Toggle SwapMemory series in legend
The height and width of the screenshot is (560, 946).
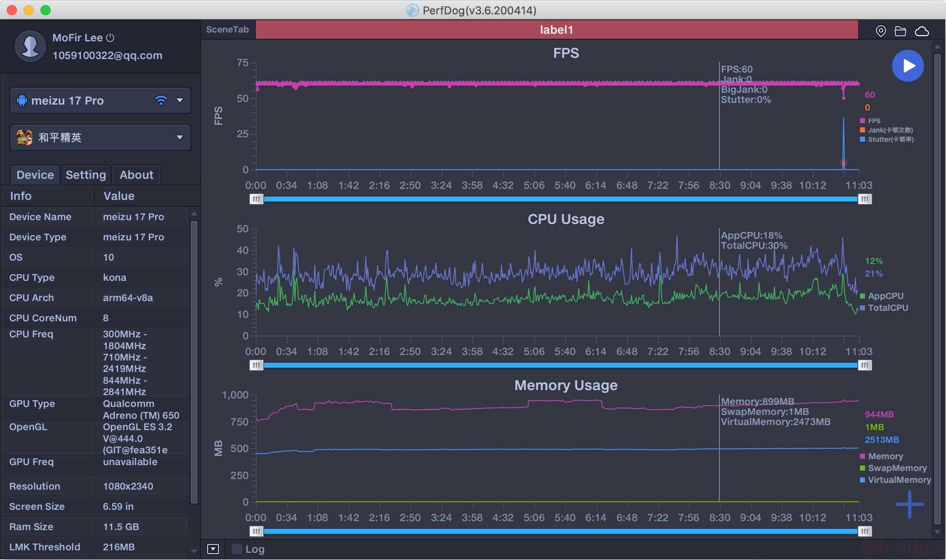[893, 468]
